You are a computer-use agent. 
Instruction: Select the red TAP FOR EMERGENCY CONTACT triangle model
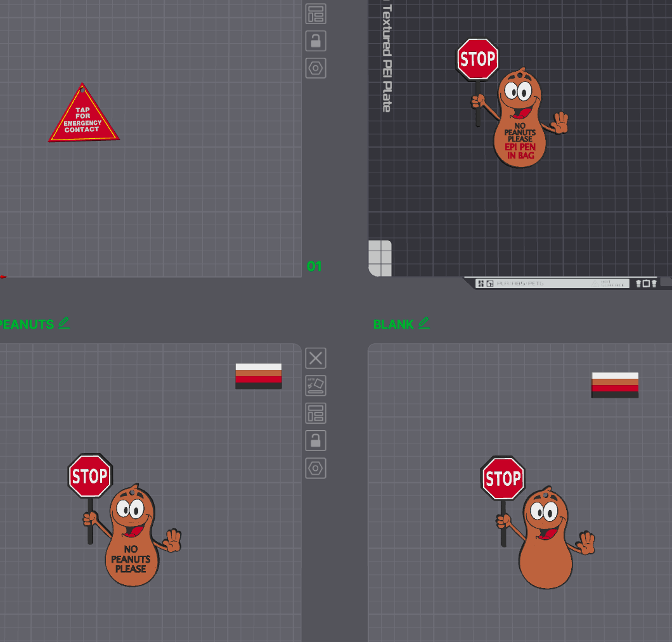84,115
